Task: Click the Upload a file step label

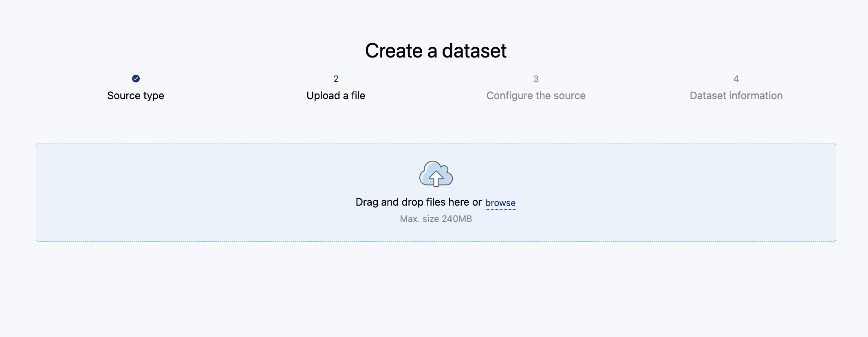Action: click(336, 95)
